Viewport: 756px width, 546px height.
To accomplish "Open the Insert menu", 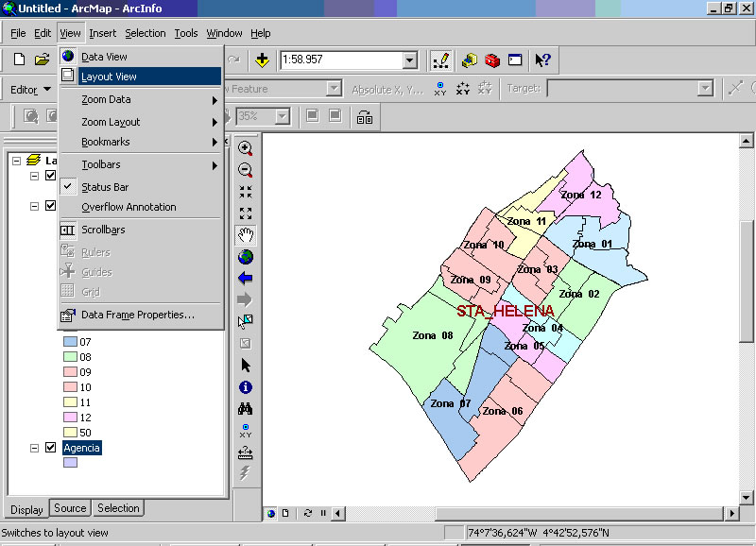I will point(103,33).
